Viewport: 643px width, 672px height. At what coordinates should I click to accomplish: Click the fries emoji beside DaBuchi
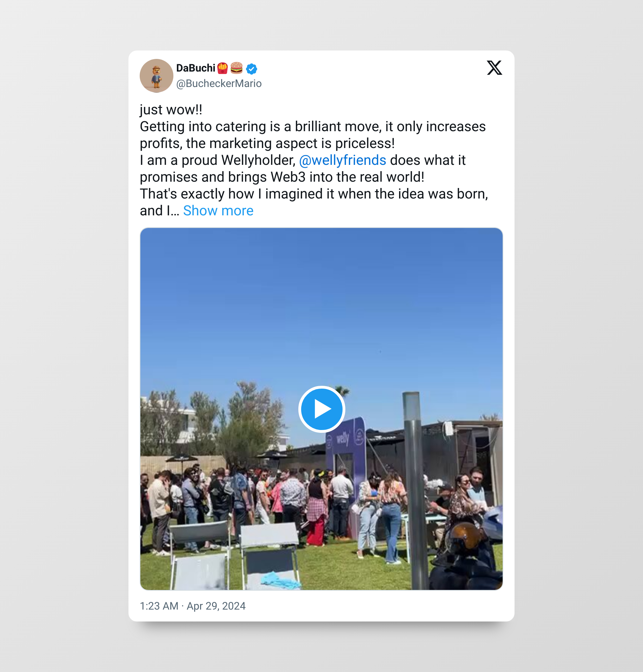point(223,68)
